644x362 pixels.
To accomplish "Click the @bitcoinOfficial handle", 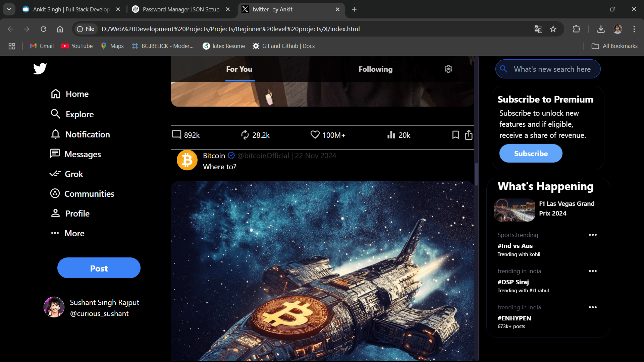I will 263,156.
